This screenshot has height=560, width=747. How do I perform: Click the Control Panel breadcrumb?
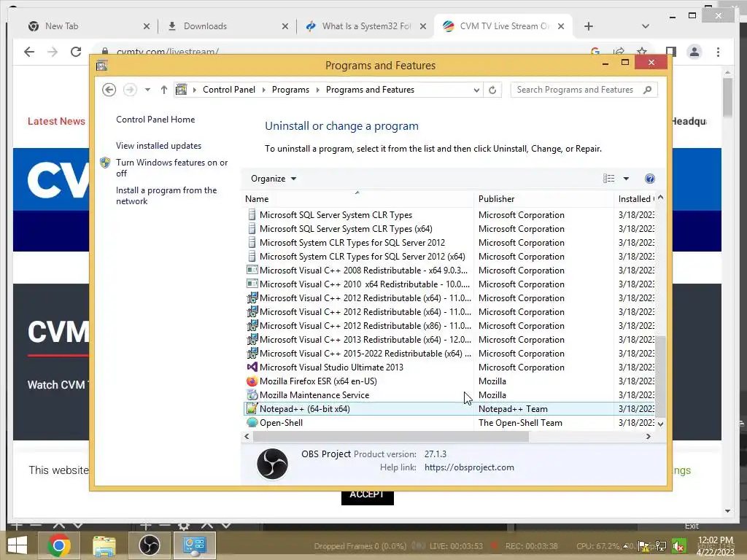tap(228, 90)
